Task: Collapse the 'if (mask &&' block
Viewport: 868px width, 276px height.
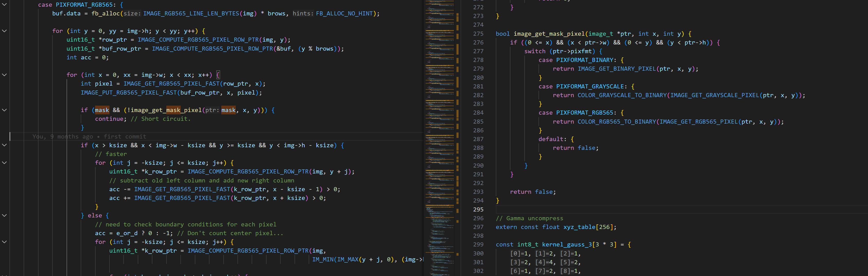Action: click(x=4, y=110)
